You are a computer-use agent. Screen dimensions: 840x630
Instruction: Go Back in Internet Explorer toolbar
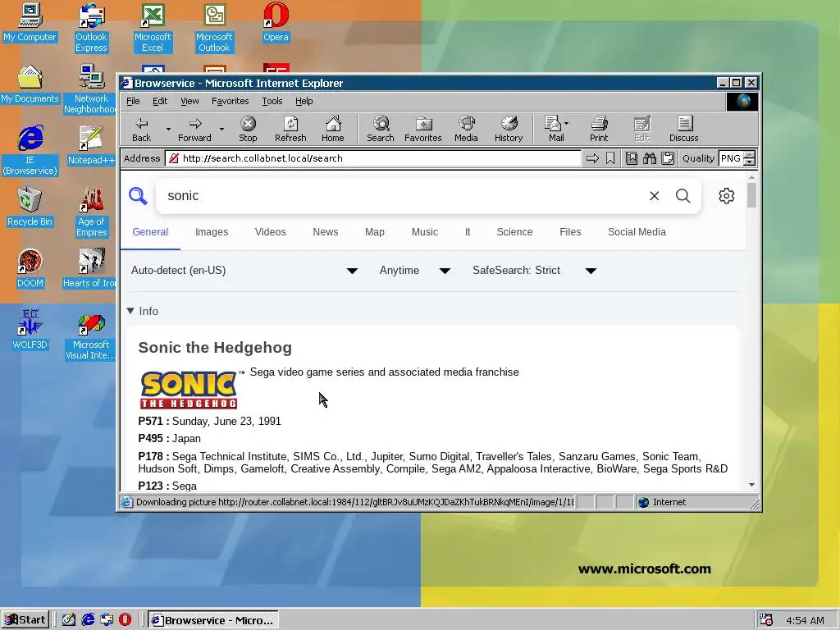(141, 130)
